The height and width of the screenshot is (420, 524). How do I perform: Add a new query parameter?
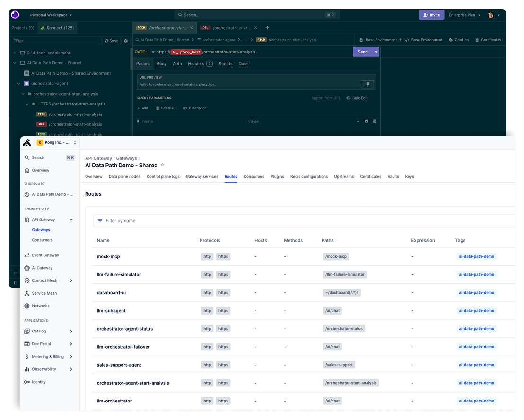coord(143,108)
